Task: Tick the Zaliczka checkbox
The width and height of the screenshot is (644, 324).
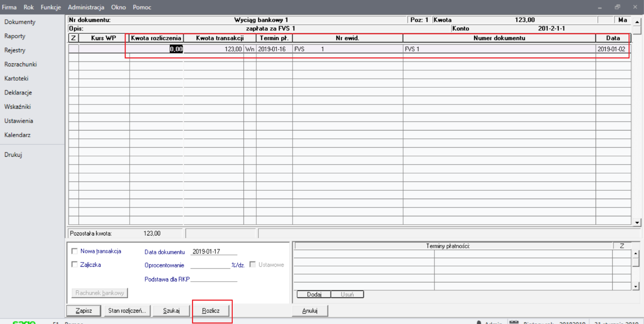Action: coord(74,264)
